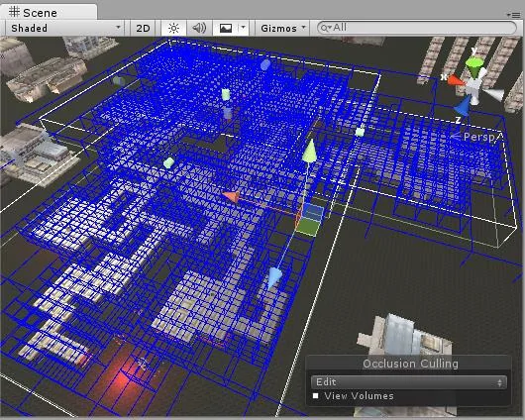Enable the View Volumes checkbox

click(x=315, y=395)
